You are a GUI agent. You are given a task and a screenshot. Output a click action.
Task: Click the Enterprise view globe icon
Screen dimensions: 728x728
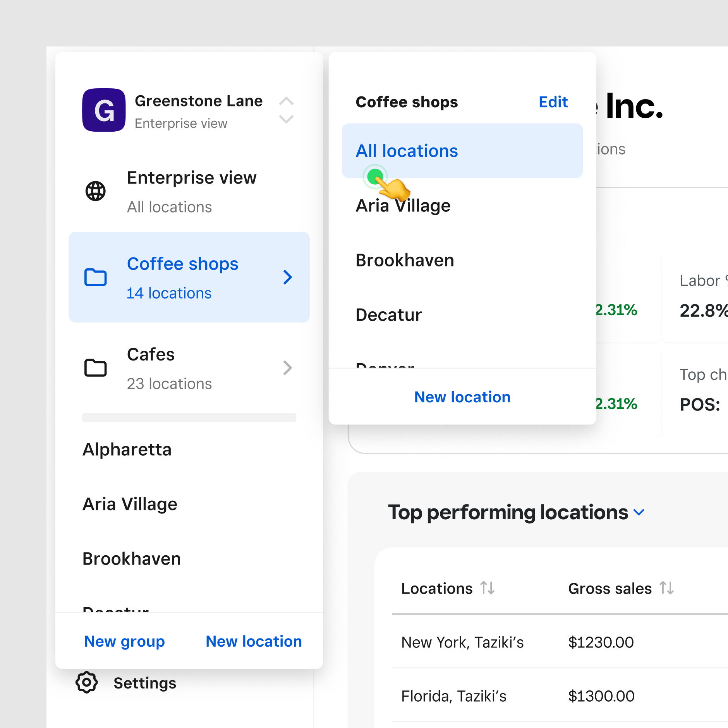pyautogui.click(x=95, y=191)
